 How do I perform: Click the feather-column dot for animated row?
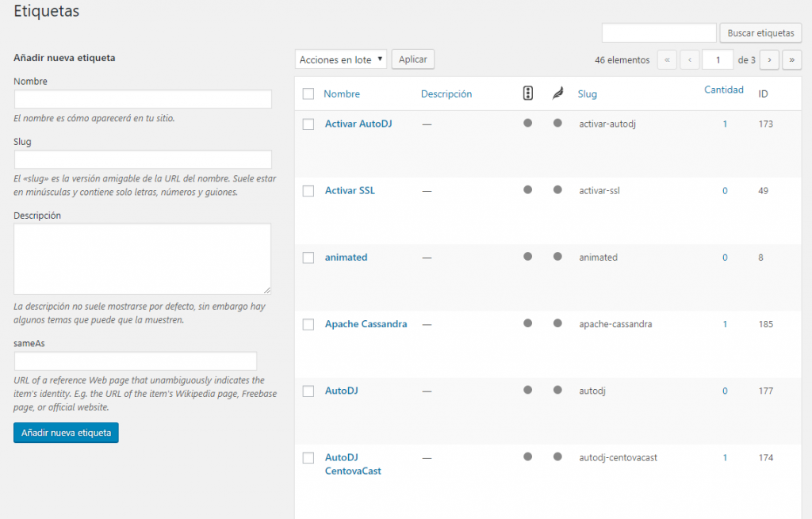click(x=557, y=257)
